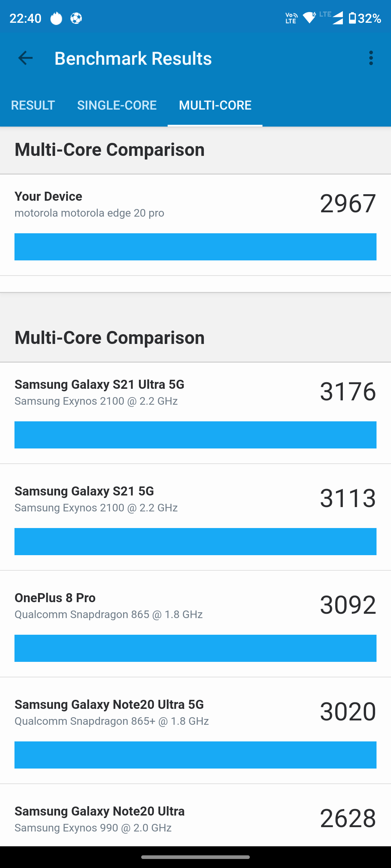
Task: Tap the flame notification icon in status bar
Action: (x=56, y=18)
